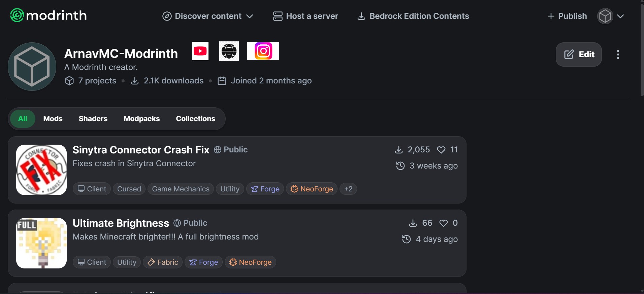Open the Ultimate Brightness project title
The height and width of the screenshot is (294, 644).
pos(121,223)
